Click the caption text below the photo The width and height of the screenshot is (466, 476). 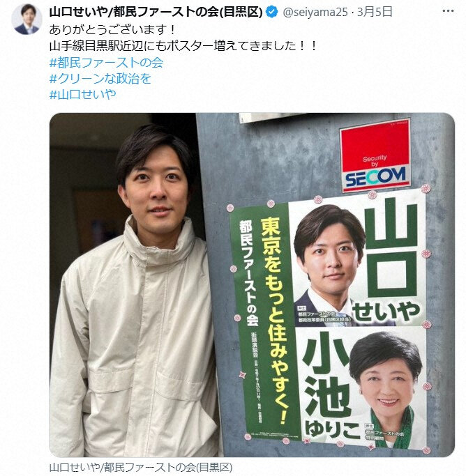click(141, 468)
